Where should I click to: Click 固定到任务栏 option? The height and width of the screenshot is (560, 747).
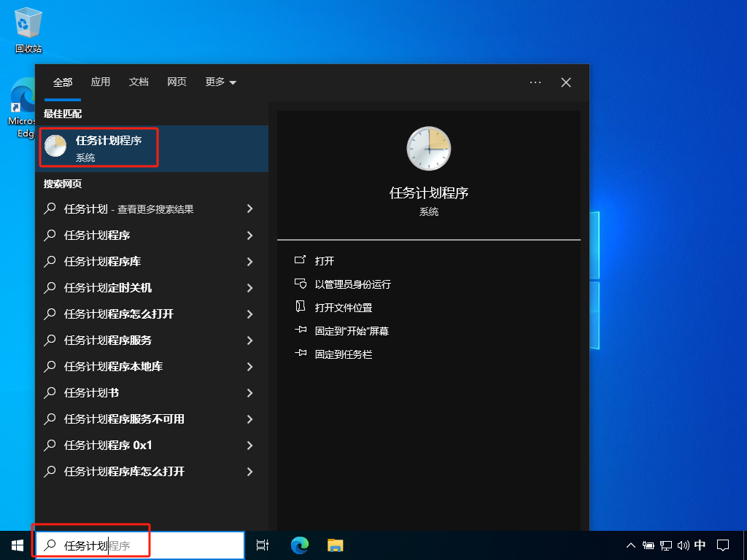(x=343, y=354)
